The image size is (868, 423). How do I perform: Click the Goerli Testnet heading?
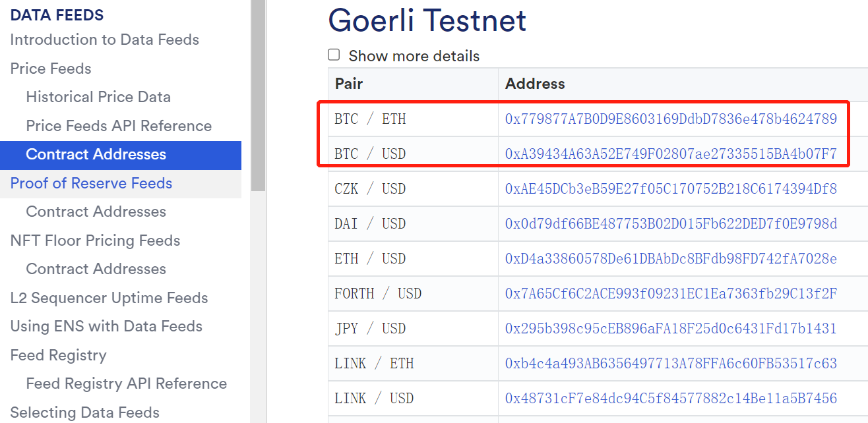point(427,20)
